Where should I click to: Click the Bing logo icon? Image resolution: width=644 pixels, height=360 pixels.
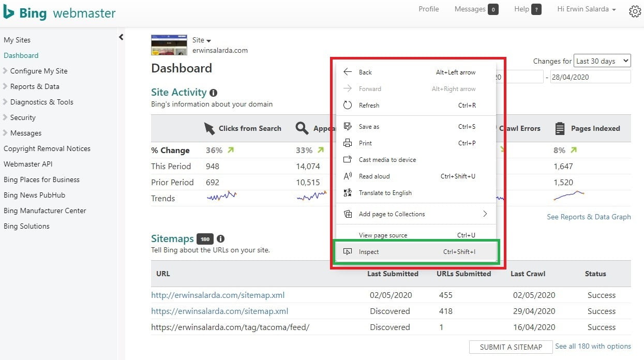[9, 12]
